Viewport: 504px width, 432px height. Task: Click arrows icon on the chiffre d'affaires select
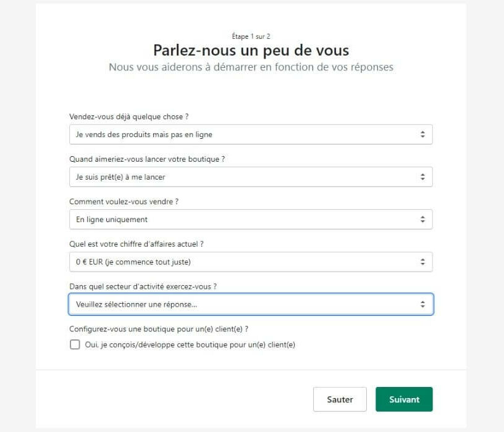point(422,262)
